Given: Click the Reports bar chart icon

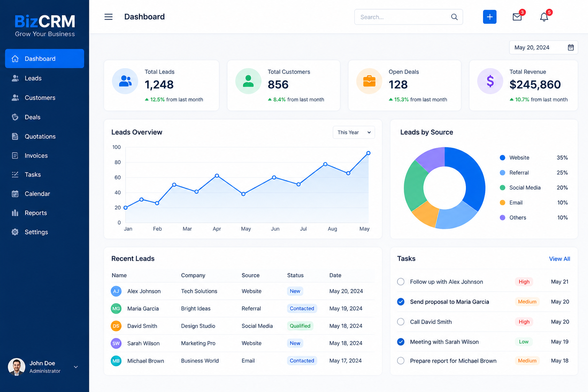Looking at the screenshot, I should point(15,213).
